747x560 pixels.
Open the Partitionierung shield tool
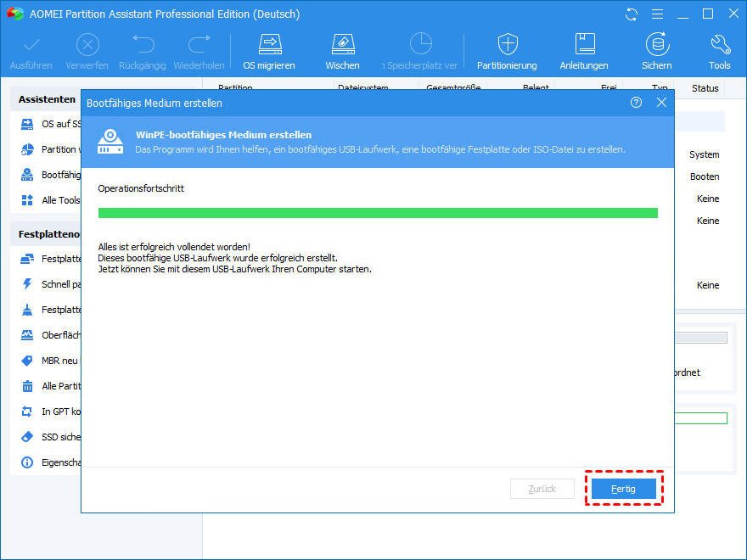(x=507, y=52)
